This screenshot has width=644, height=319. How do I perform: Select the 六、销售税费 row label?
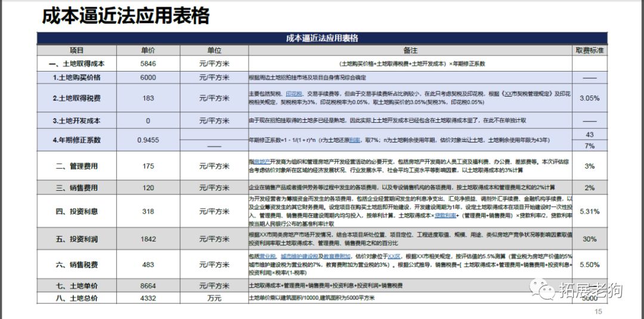pyautogui.click(x=77, y=265)
